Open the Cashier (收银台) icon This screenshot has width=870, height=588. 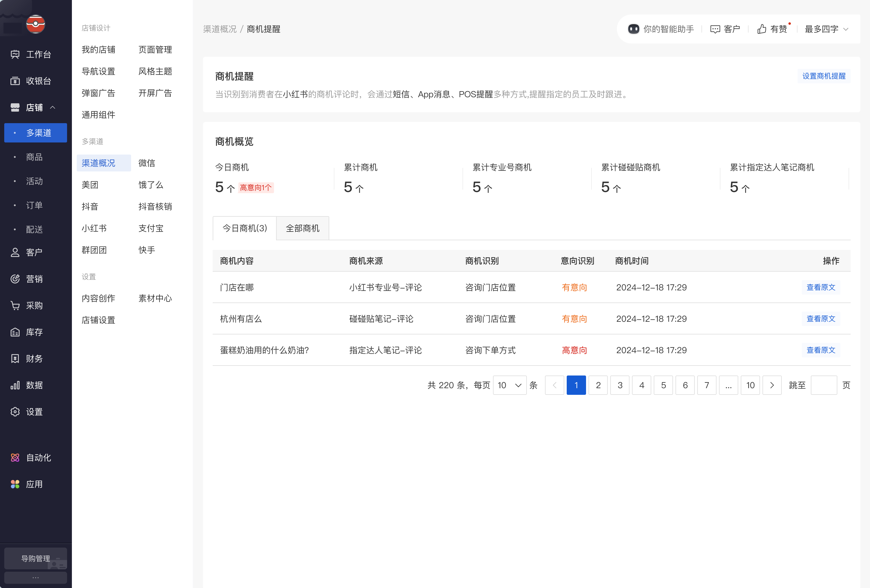coord(15,81)
